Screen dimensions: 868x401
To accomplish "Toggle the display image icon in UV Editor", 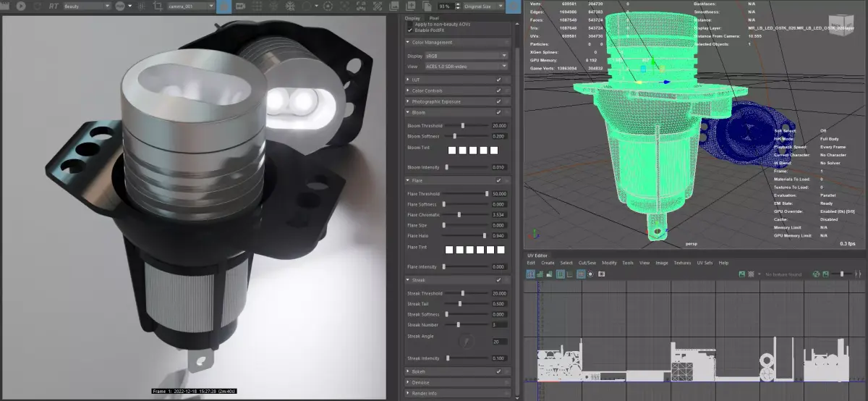I will [x=741, y=274].
